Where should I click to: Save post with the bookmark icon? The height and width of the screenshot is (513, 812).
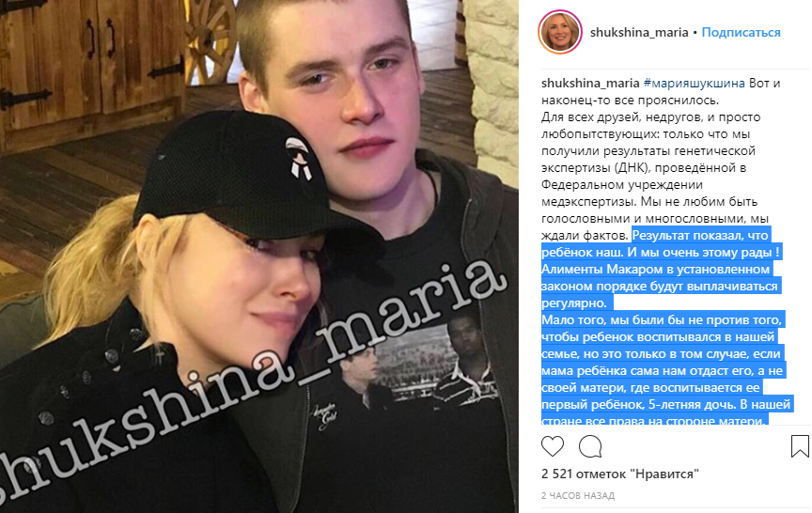(x=800, y=446)
